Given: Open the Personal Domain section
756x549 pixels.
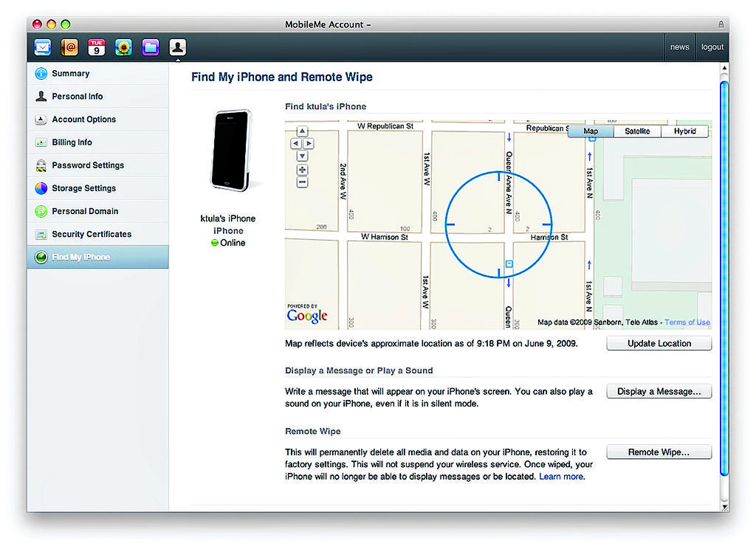Looking at the screenshot, I should point(98,211).
